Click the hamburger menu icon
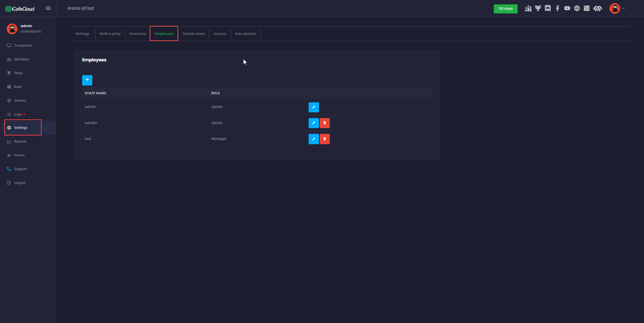Screen dimensions: 644x323 coord(48,8)
